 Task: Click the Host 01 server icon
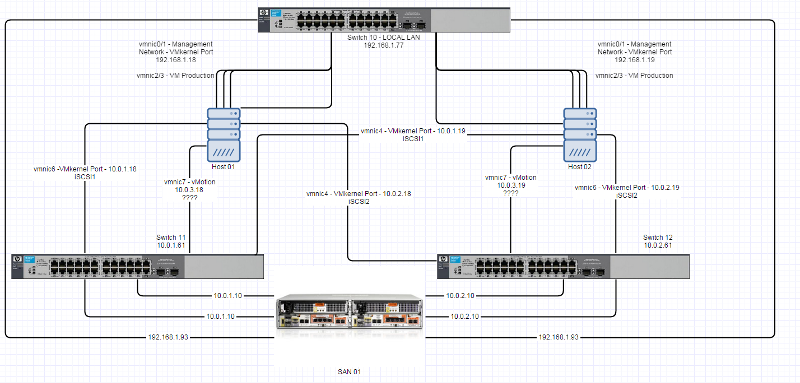(223, 134)
